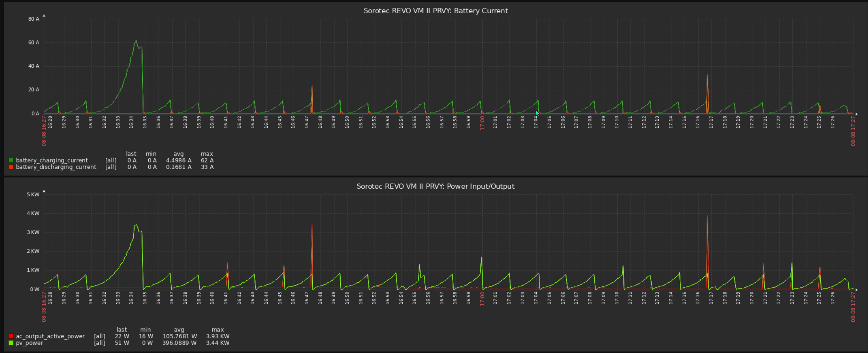The image size is (868, 353).
Task: Click the last header in Power Input/Output legend
Action: pos(122,330)
